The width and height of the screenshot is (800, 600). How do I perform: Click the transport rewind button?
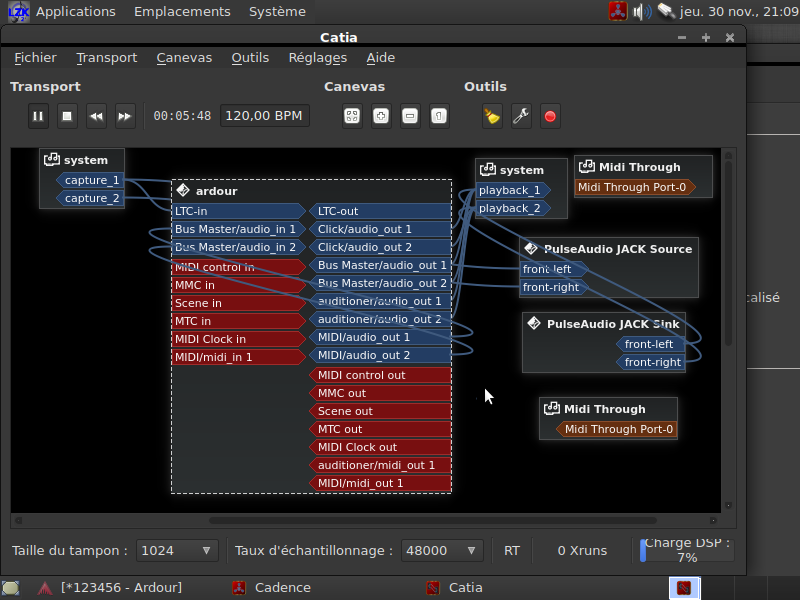[x=96, y=116]
